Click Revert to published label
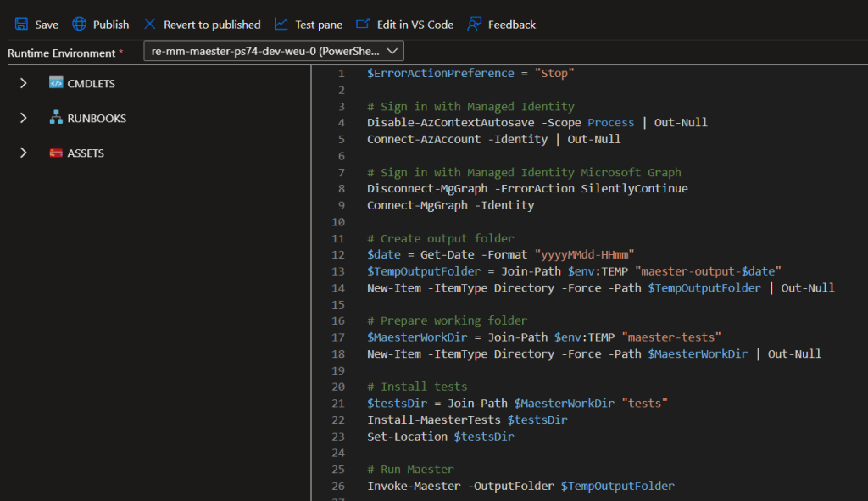 coord(212,25)
